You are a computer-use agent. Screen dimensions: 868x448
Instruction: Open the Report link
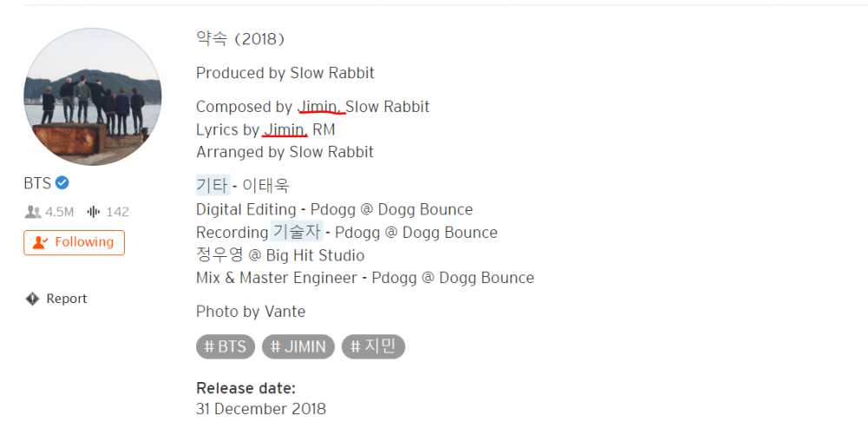coord(67,299)
